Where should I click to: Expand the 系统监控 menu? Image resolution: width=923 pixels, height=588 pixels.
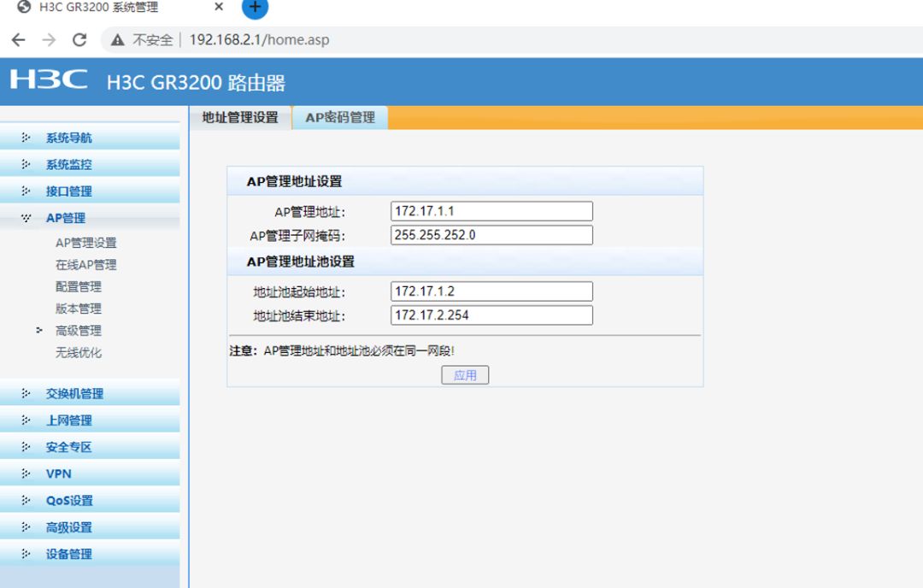tap(90, 164)
